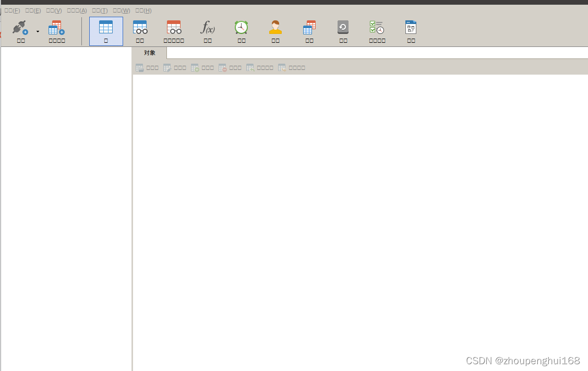Open the Help (H) menu
The image size is (588, 371).
tap(143, 10)
